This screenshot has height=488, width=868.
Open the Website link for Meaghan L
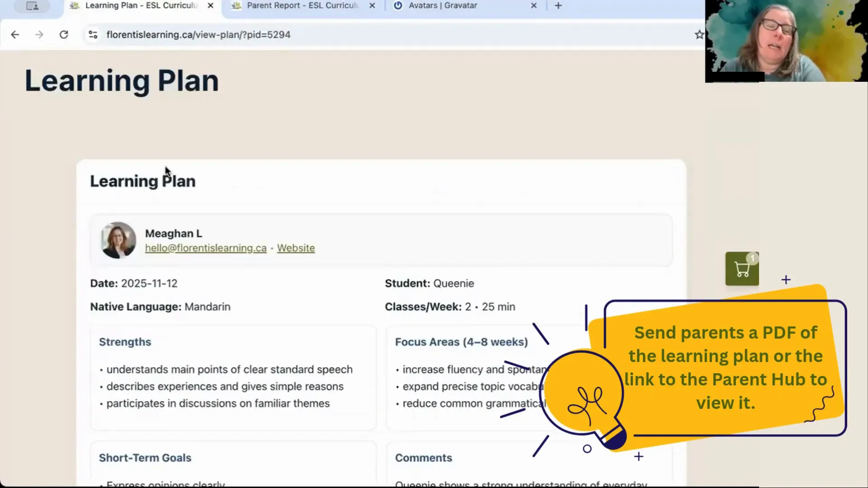click(296, 248)
